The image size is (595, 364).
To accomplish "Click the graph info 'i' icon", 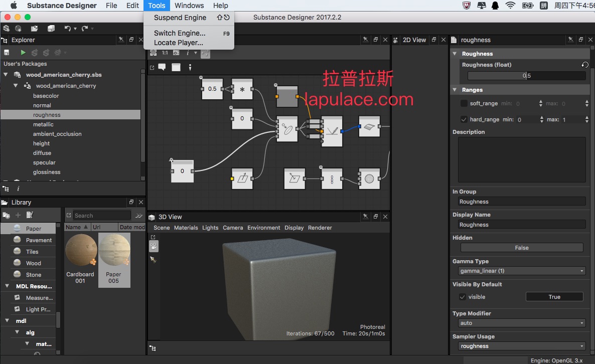I will coord(188,53).
